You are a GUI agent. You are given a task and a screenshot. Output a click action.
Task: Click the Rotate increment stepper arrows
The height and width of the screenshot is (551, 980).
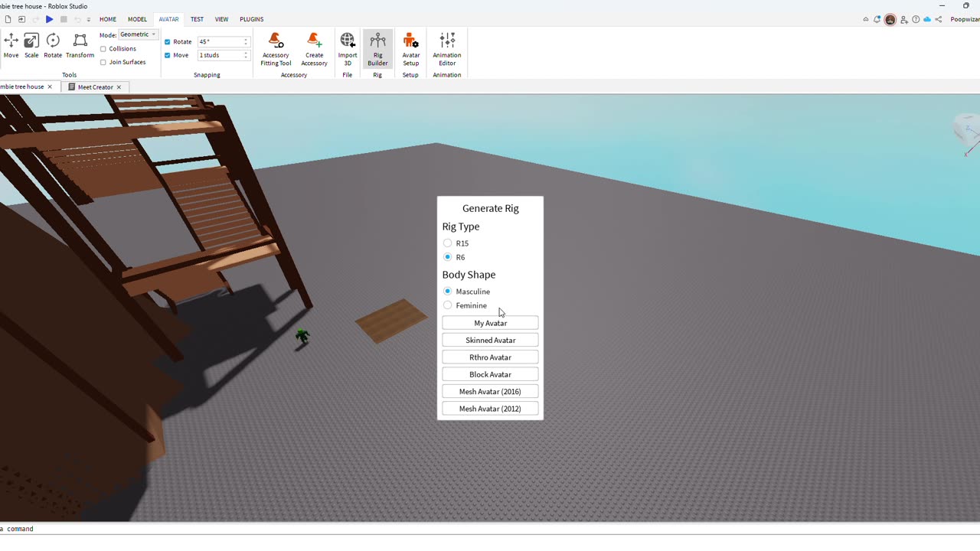tap(246, 42)
